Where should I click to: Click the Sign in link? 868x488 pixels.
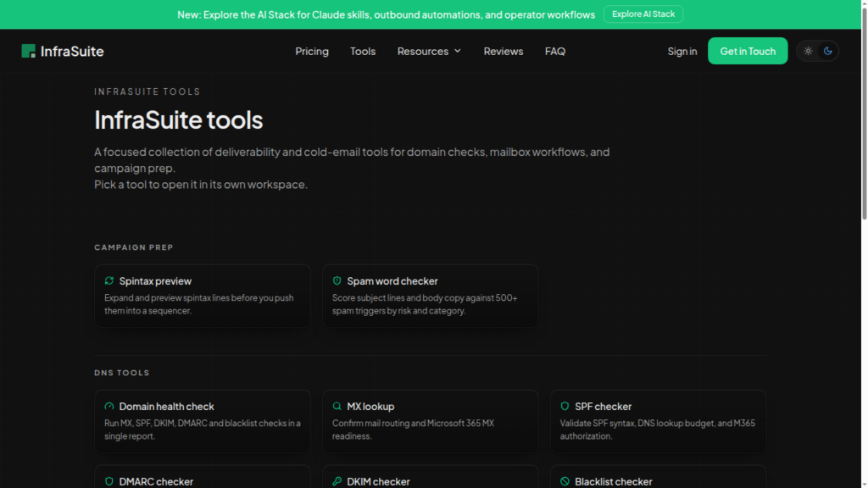tap(682, 51)
